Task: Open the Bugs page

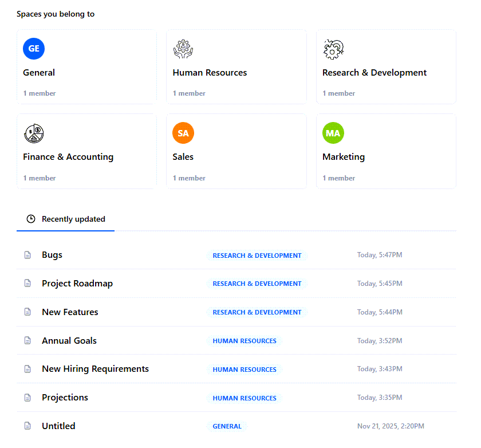Action: point(52,254)
